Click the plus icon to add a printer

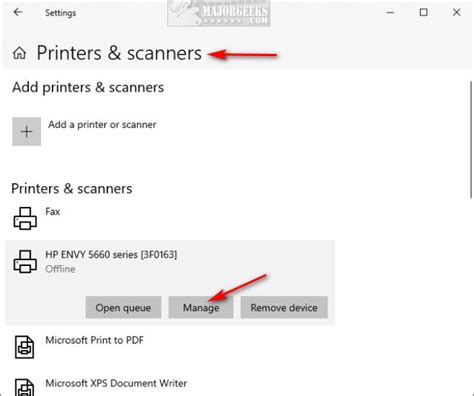pyautogui.click(x=27, y=131)
